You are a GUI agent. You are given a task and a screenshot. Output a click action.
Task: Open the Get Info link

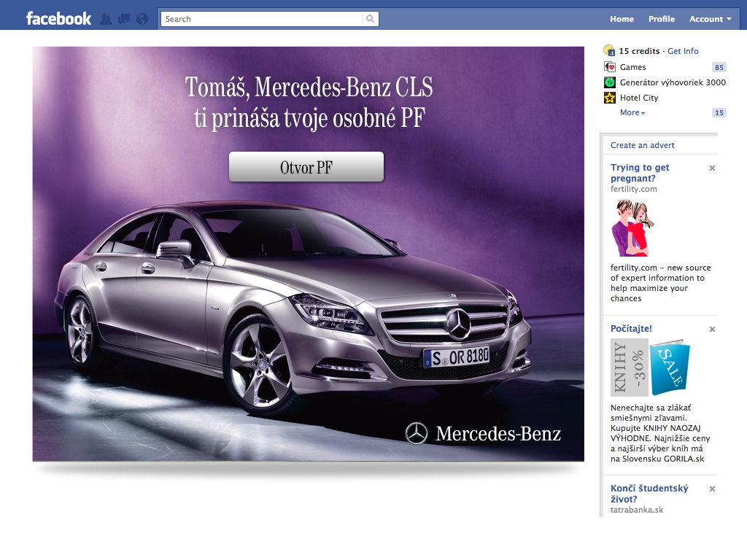point(683,51)
